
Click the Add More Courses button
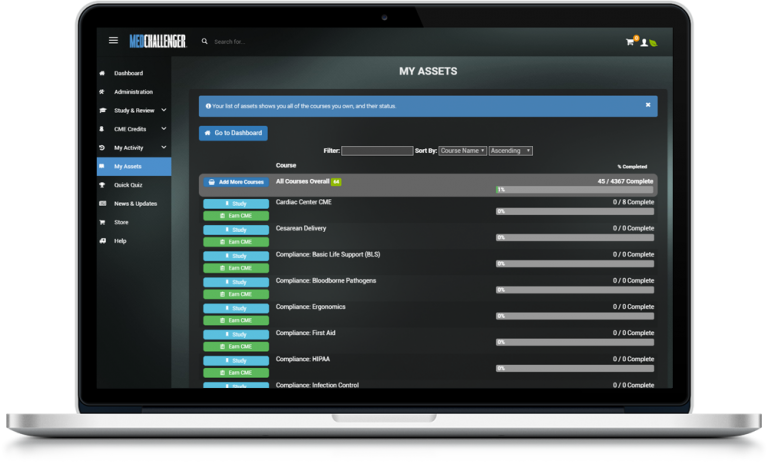pos(236,182)
